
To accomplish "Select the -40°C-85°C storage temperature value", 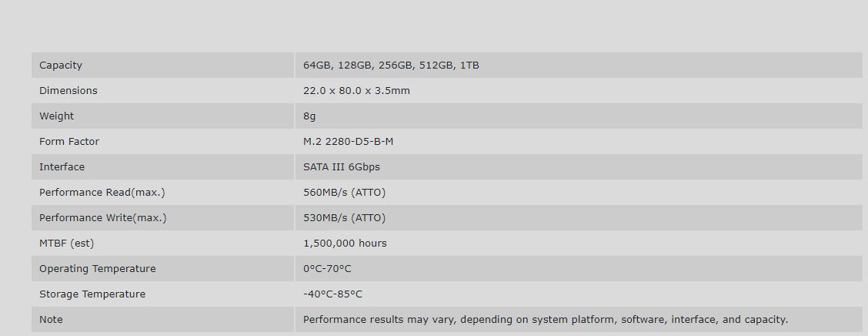I will [332, 294].
